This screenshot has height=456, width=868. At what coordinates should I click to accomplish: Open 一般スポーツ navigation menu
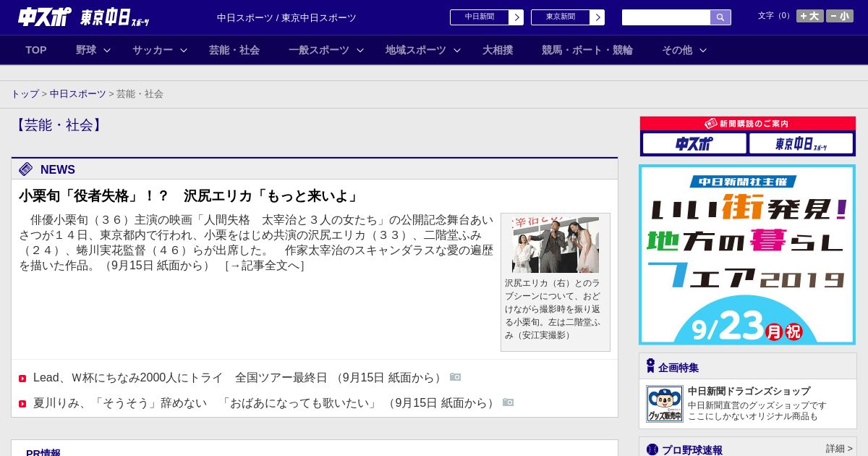click(x=319, y=50)
